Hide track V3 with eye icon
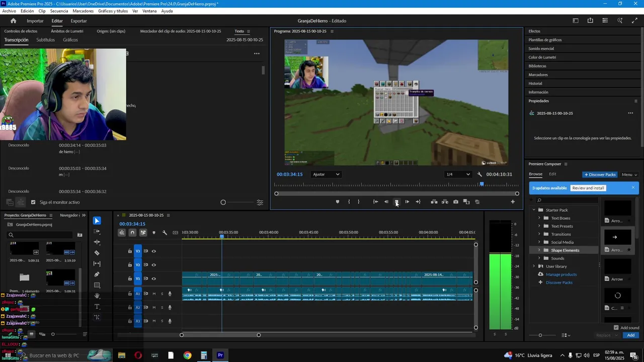644x362 pixels. pos(154,251)
